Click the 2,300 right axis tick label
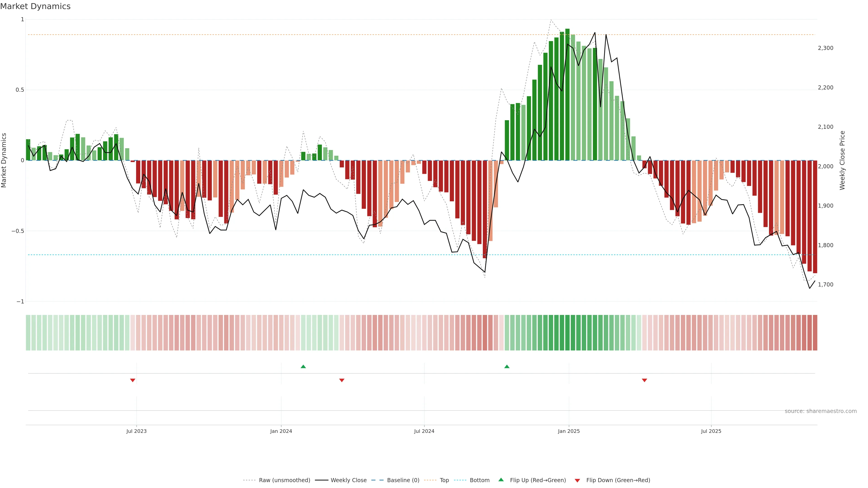Viewport: 868px width, 488px height. [826, 48]
